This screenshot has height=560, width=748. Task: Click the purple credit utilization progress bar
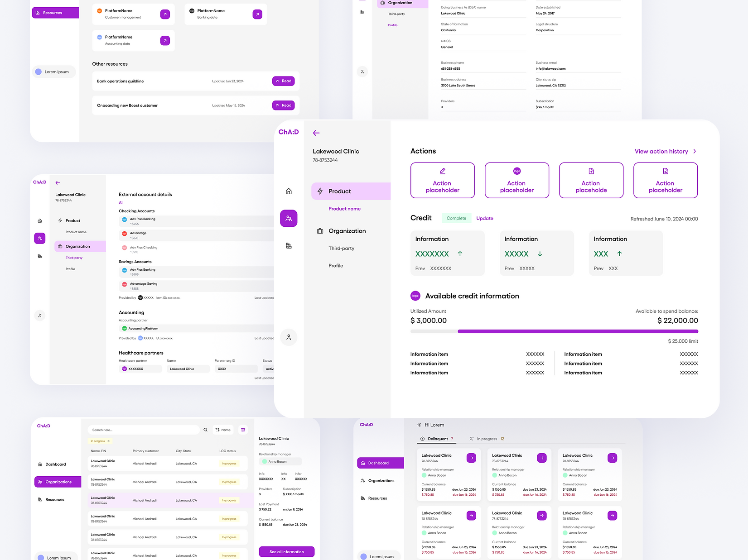click(x=578, y=331)
